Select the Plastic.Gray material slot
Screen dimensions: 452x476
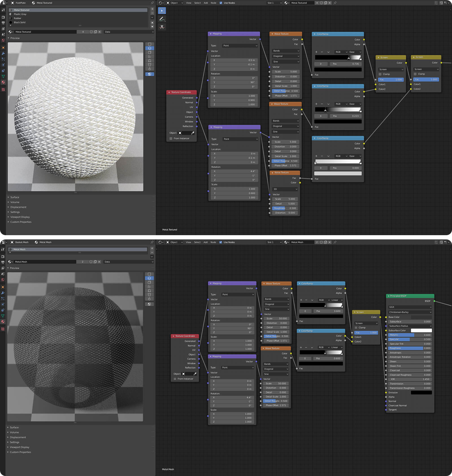[20, 14]
